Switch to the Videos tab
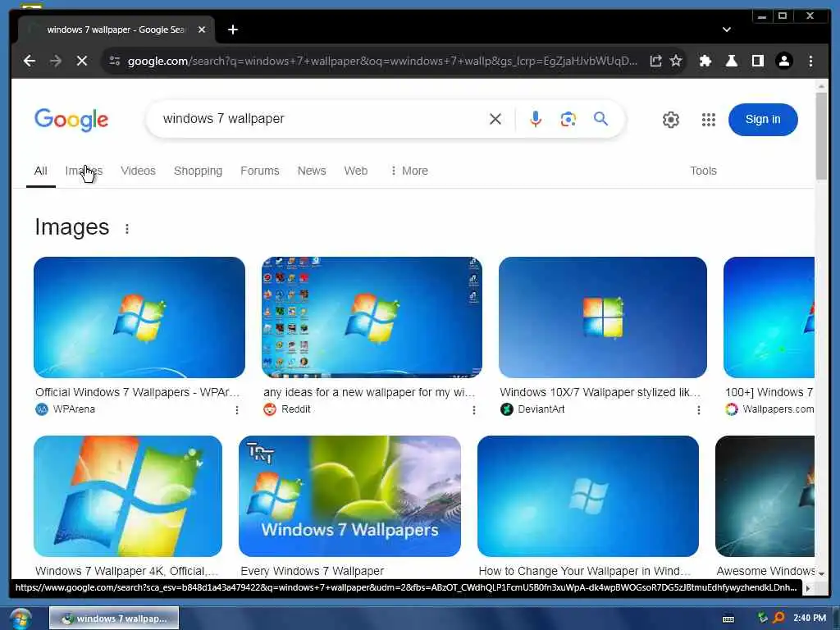Image resolution: width=840 pixels, height=630 pixels. click(x=138, y=171)
